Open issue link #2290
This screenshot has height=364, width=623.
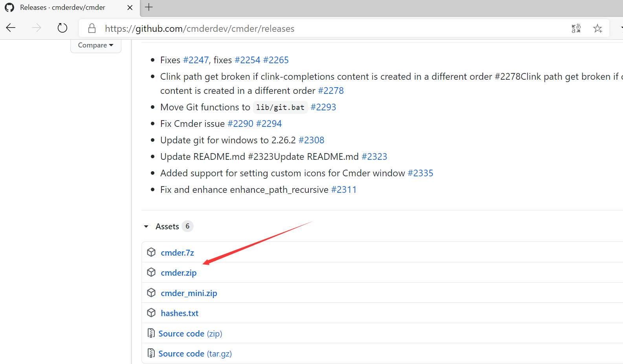240,124
